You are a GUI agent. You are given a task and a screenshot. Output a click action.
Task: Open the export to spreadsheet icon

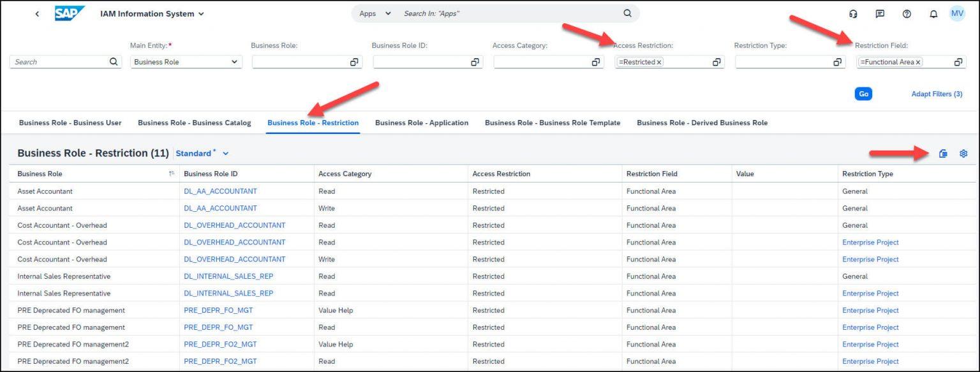tap(944, 153)
